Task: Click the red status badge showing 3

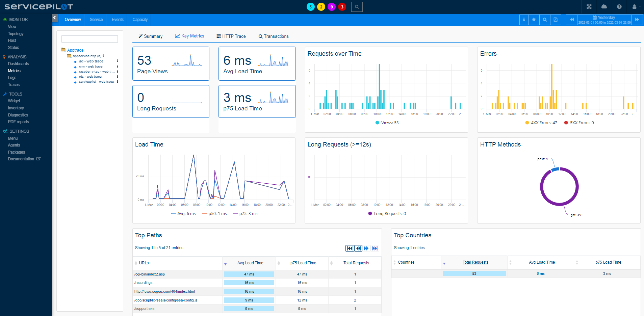Action: click(342, 7)
